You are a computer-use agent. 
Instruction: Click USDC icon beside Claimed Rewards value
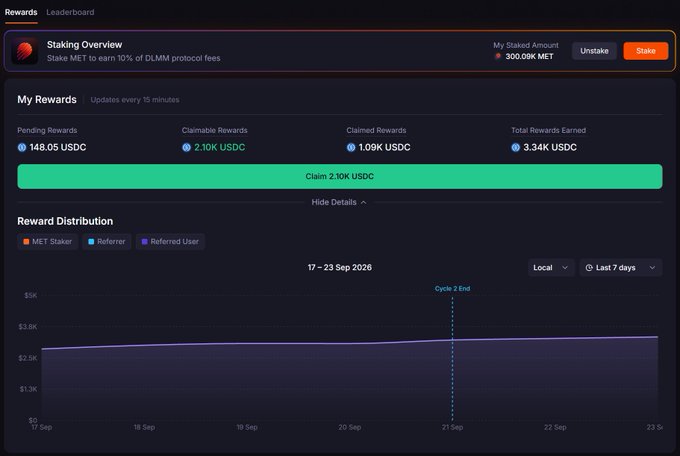tap(351, 148)
